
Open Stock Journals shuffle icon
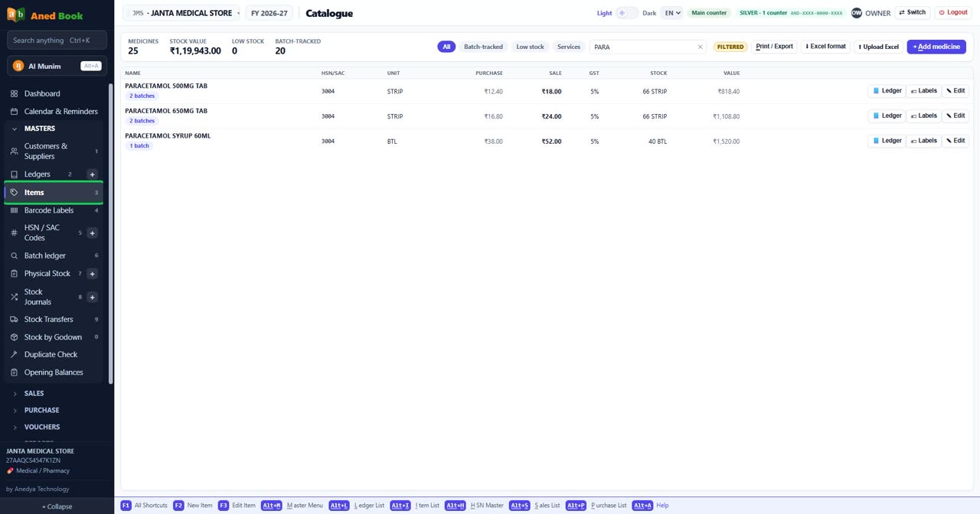click(14, 297)
